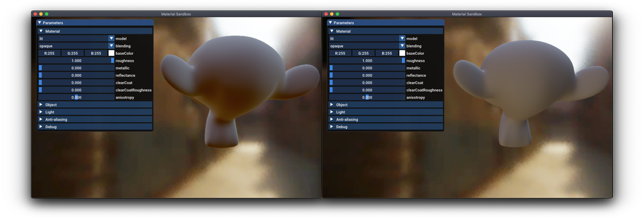This screenshot has height=219, width=644.
Task: Click the baseColor white swatch in left window
Action: click(111, 53)
